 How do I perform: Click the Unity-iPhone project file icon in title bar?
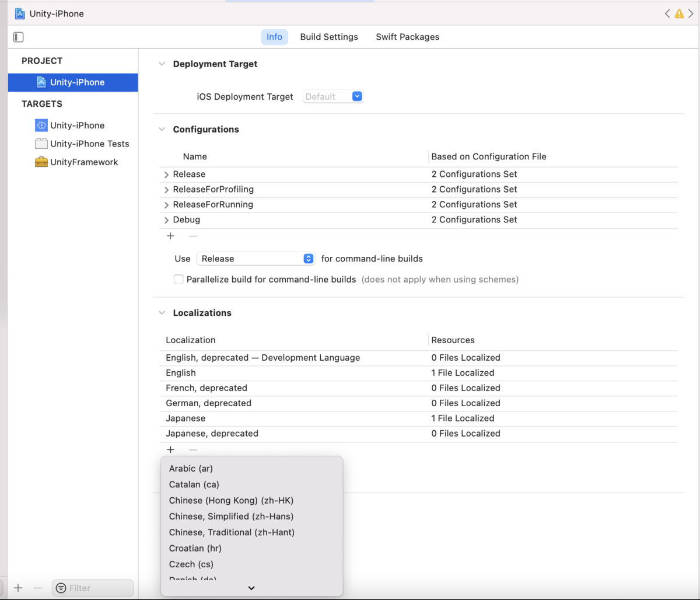point(20,13)
